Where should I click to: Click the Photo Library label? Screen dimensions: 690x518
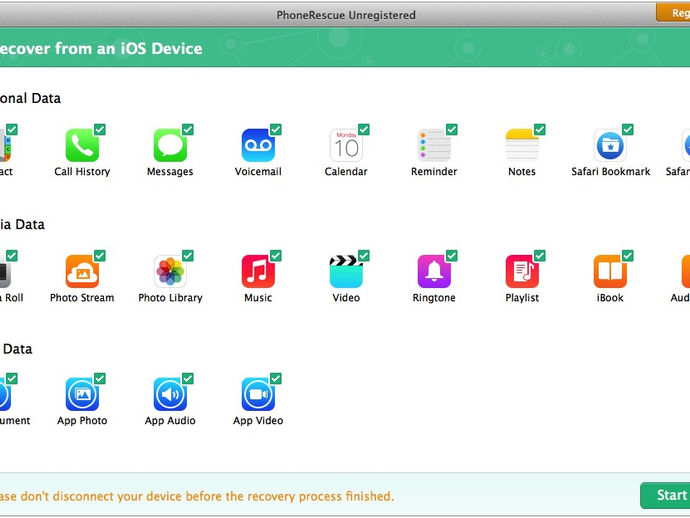click(x=170, y=298)
